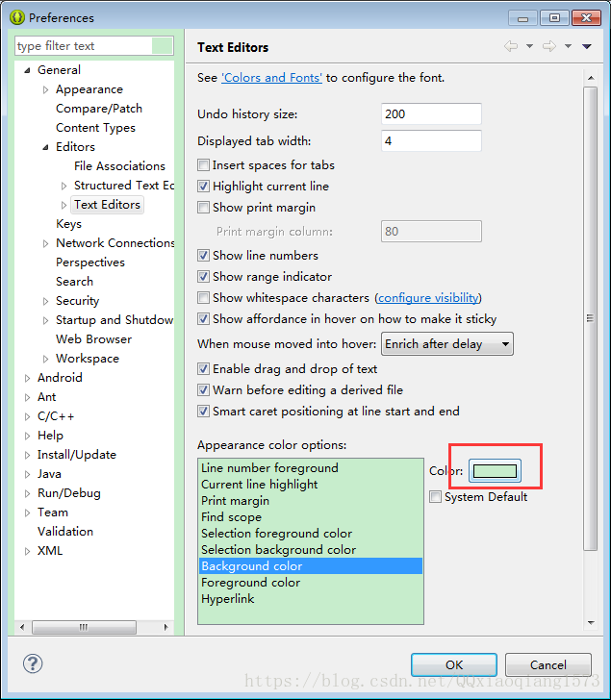Toggle Highlight current line checkbox

coord(203,187)
